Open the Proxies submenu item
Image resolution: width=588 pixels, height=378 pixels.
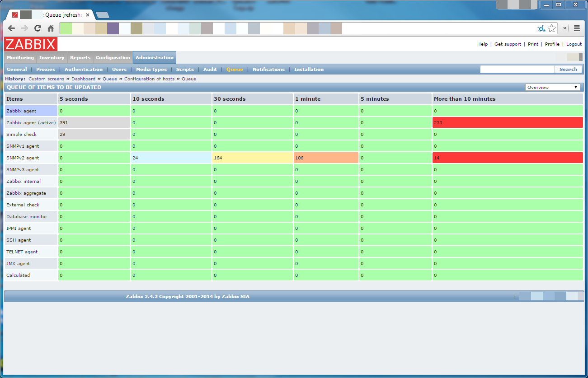pyautogui.click(x=46, y=70)
